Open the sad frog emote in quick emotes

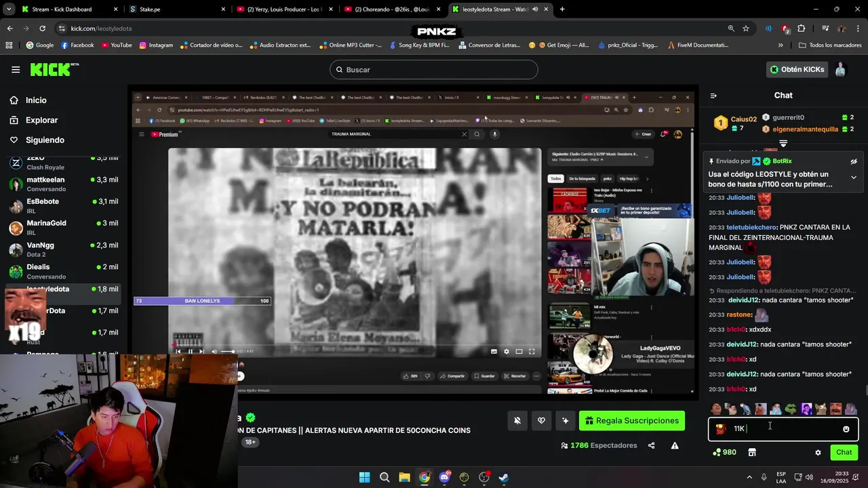click(791, 409)
